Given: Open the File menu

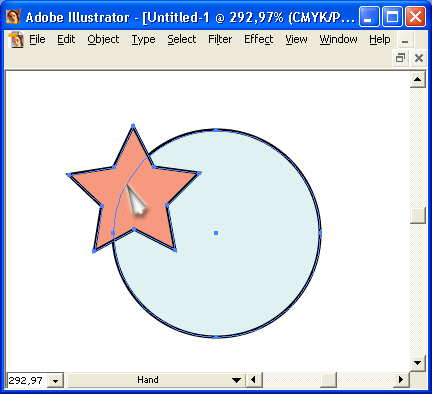Looking at the screenshot, I should [37, 39].
